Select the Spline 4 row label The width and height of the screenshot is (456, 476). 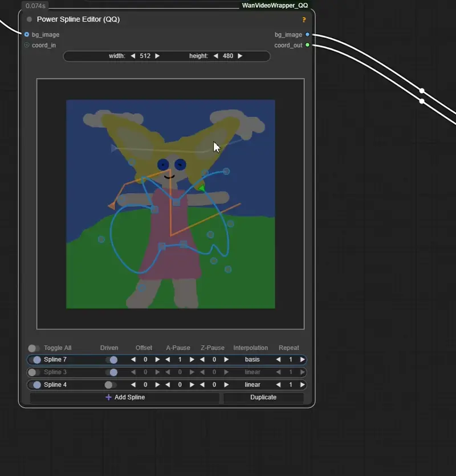[55, 385]
